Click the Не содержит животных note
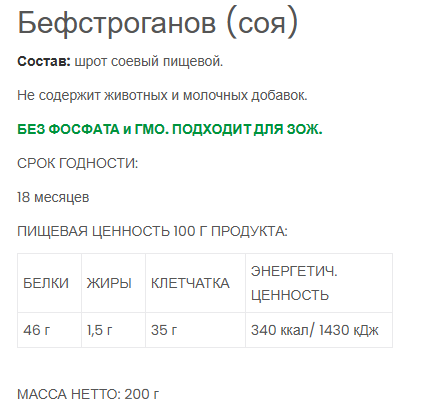Screen dimensions: 424x419 [x=92, y=96]
